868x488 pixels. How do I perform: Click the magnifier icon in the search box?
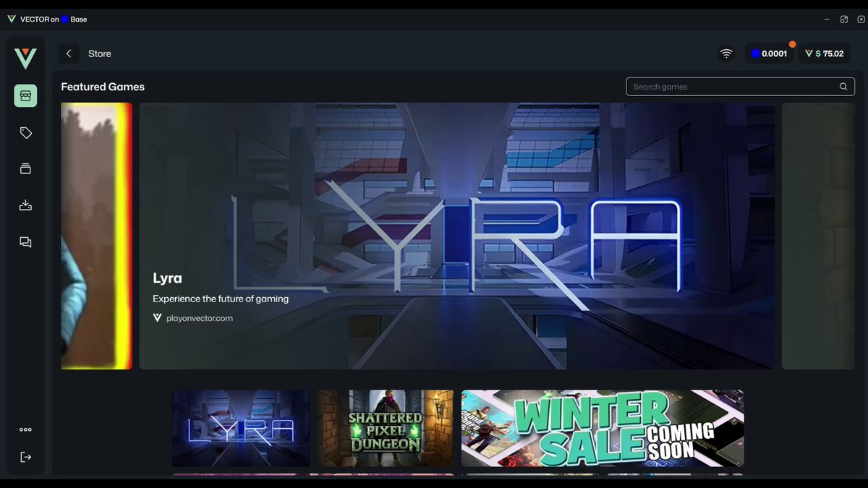point(843,87)
